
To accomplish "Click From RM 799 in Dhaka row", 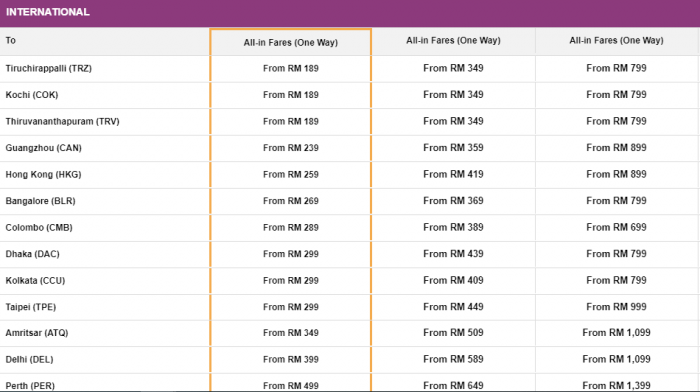I will pyautogui.click(x=616, y=254).
